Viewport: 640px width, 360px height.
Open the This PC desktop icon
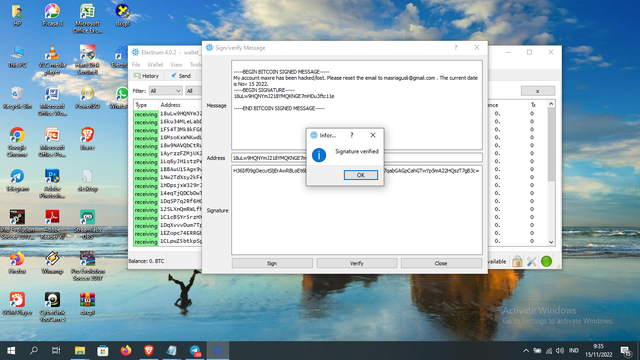pyautogui.click(x=17, y=57)
